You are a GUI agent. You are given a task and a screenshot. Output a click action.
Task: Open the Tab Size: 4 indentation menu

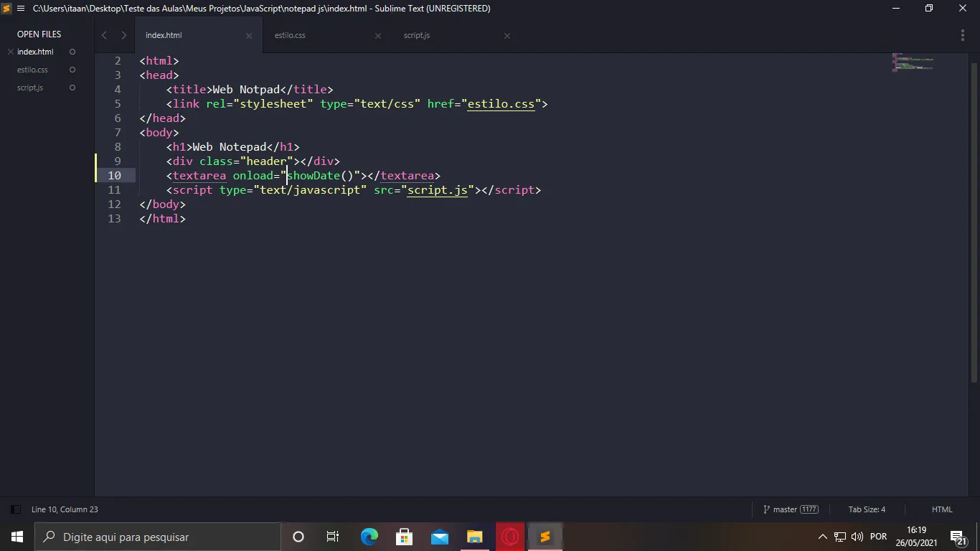867,509
